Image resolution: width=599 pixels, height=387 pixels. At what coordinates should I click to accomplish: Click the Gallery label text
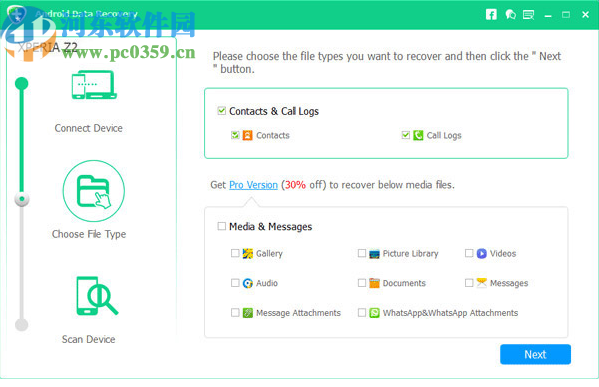(x=269, y=254)
